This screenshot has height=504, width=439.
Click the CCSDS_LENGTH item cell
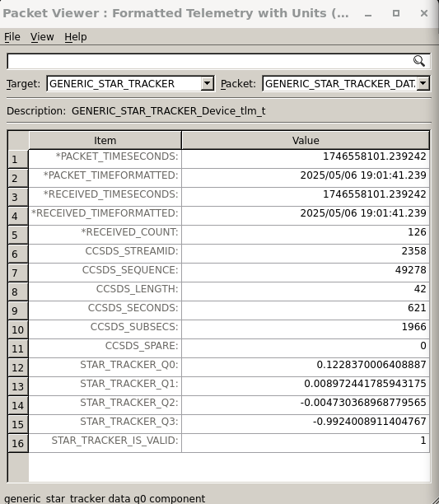[x=105, y=292]
